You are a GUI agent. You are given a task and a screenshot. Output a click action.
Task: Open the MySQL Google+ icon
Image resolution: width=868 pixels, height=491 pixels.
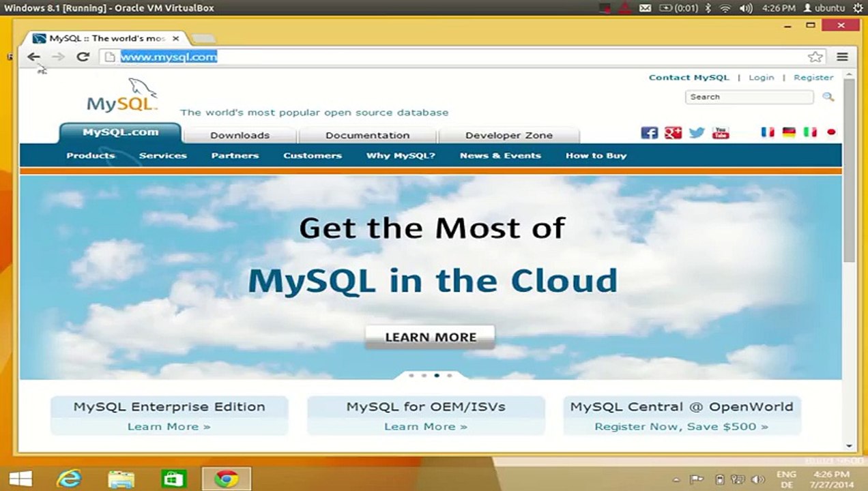(674, 133)
